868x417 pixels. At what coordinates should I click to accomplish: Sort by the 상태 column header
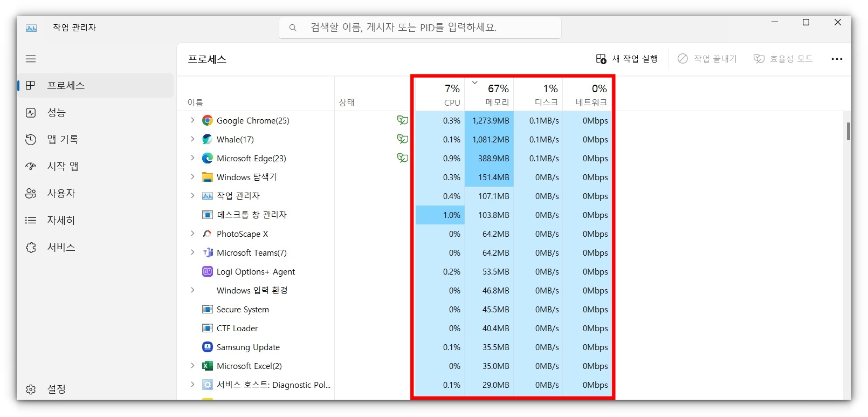click(373, 94)
